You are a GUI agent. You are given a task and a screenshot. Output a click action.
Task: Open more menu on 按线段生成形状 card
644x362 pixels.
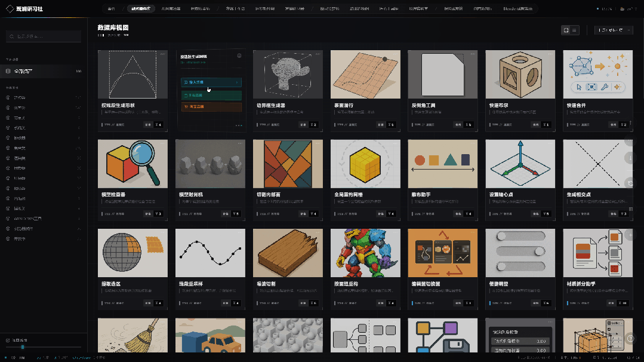(x=163, y=54)
